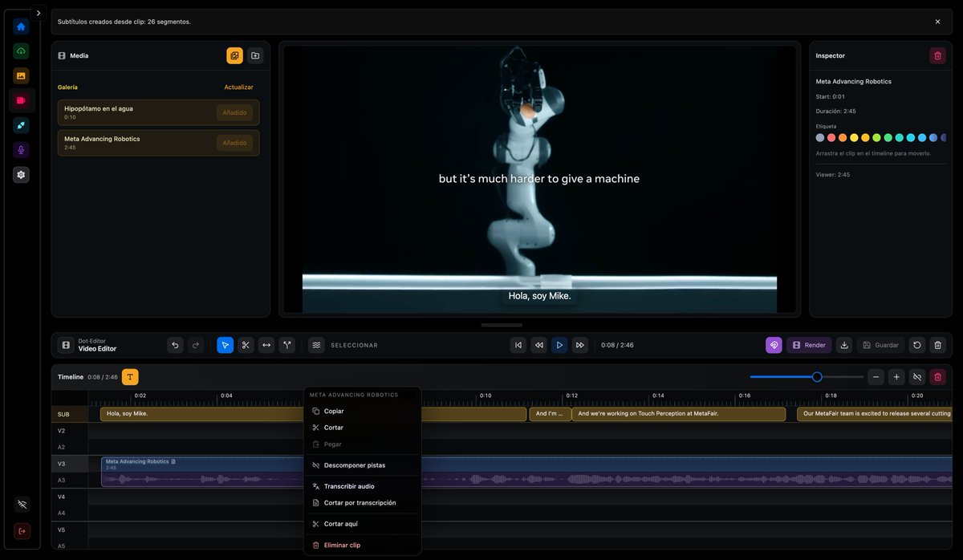Select the orange gallery view button in Media
This screenshot has width=963, height=560.
pyautogui.click(x=234, y=55)
